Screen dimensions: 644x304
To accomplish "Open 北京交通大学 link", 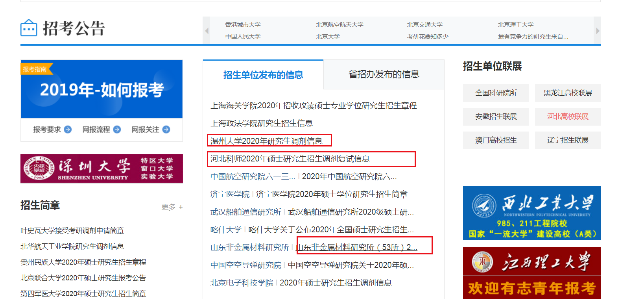I will (x=424, y=25).
